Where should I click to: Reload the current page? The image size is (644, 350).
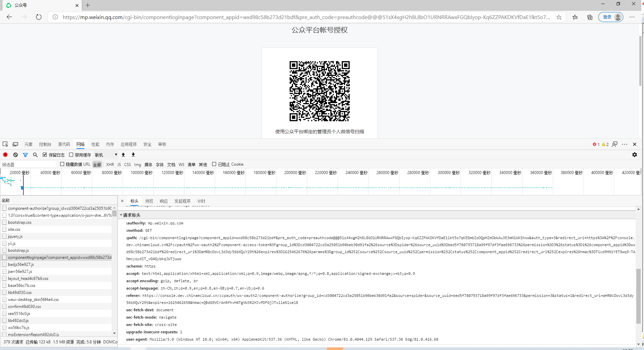point(39,17)
